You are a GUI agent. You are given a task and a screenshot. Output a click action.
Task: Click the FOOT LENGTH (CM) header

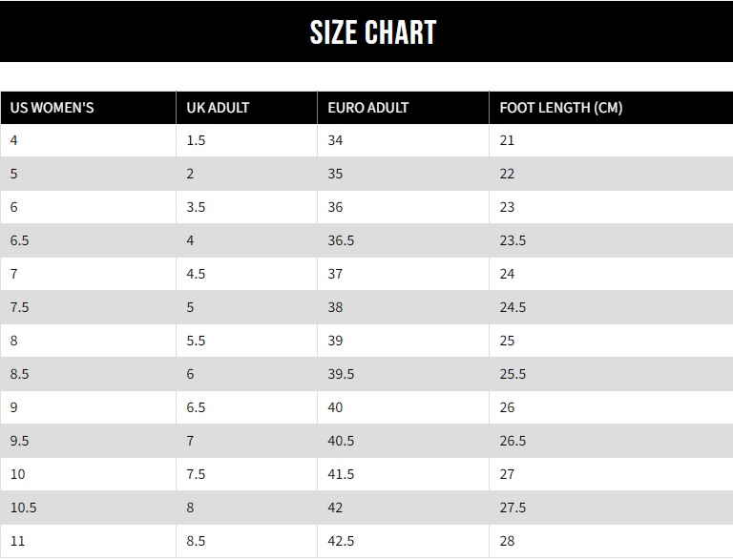[x=561, y=108]
